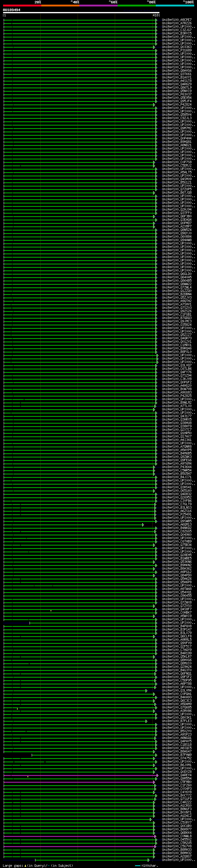This screenshot has width=197, height=868.
Task: Select the UniRef100_C0HBK7 label
Action: (x=176, y=612)
